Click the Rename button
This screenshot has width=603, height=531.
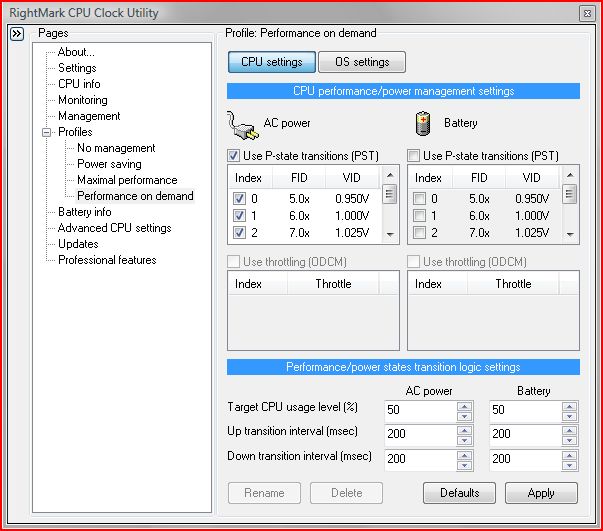pyautogui.click(x=264, y=493)
